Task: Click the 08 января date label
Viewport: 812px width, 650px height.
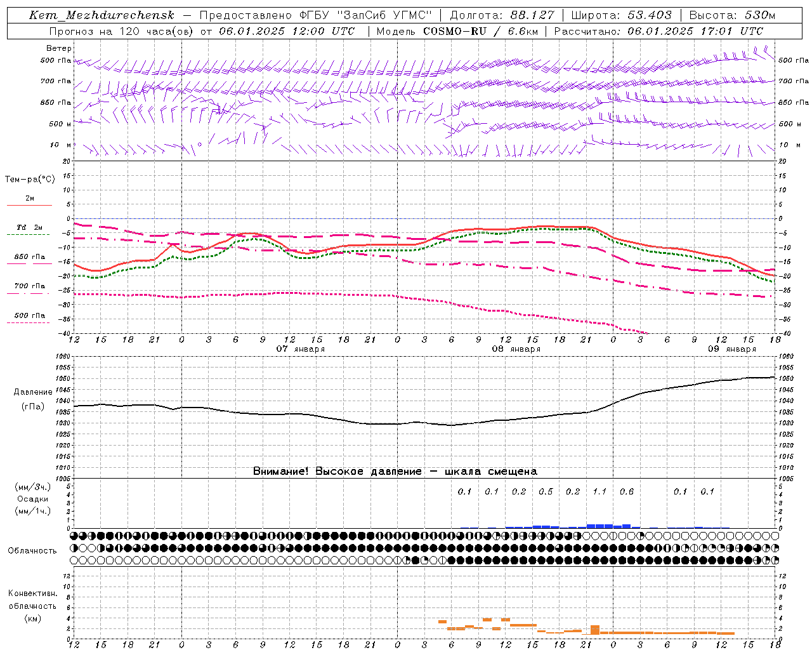Action: [x=516, y=348]
